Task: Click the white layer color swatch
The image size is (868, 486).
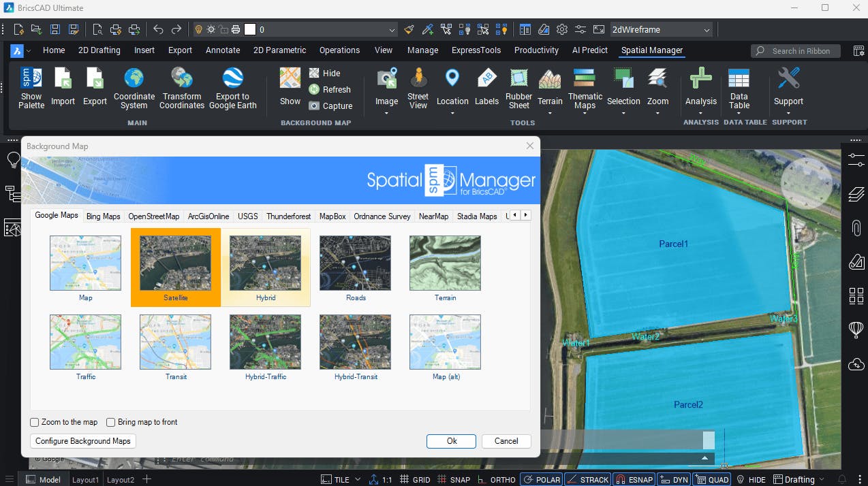Action: (x=250, y=29)
